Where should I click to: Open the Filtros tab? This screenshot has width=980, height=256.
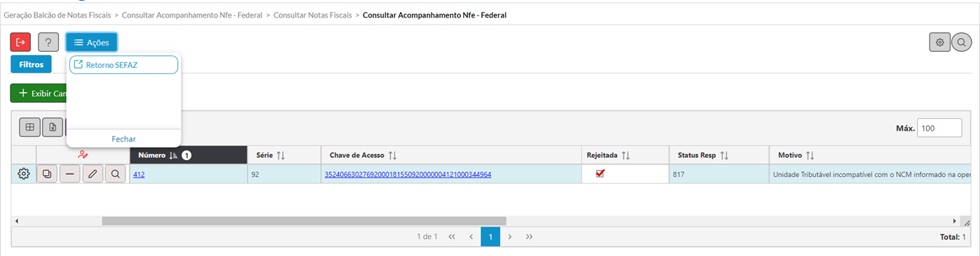(32, 64)
